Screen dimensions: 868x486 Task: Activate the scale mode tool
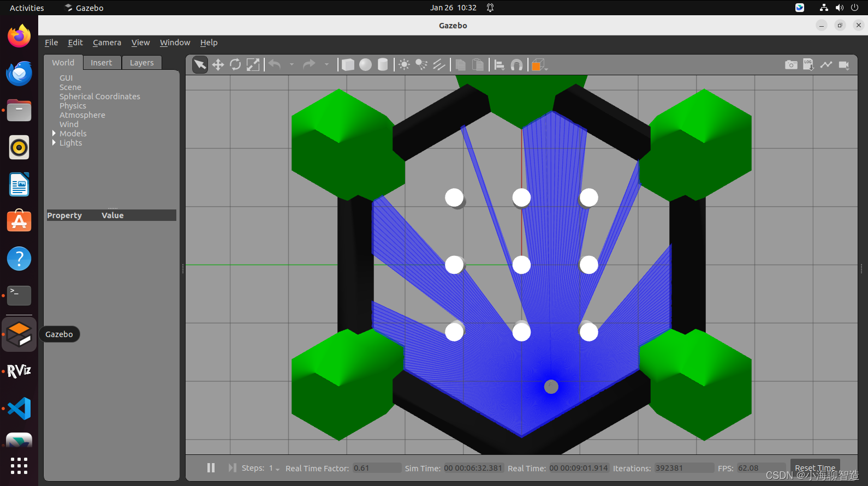(253, 65)
